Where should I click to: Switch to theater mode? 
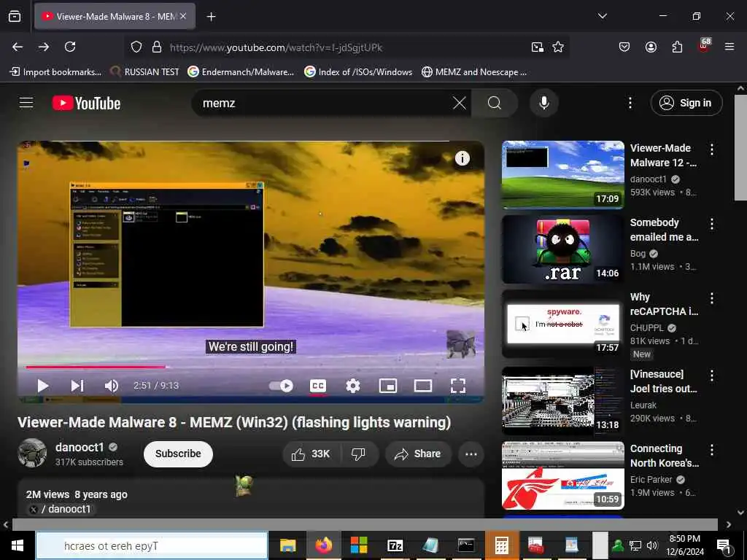[x=422, y=386]
